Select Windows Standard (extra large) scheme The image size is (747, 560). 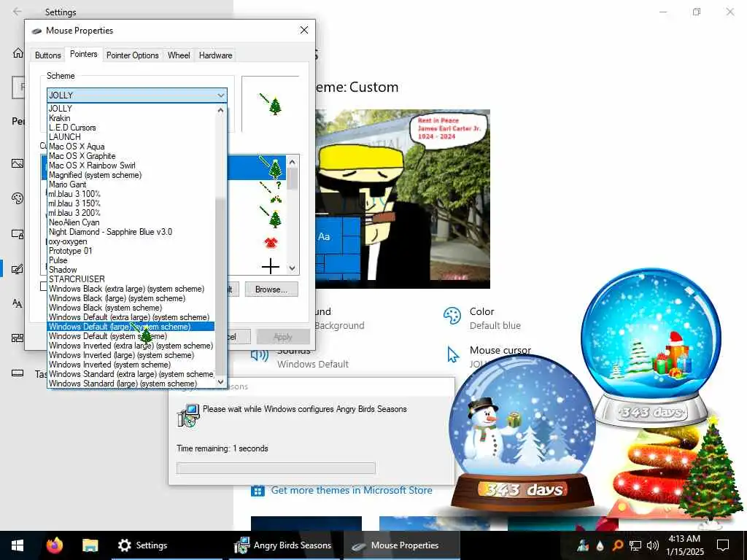(131, 374)
